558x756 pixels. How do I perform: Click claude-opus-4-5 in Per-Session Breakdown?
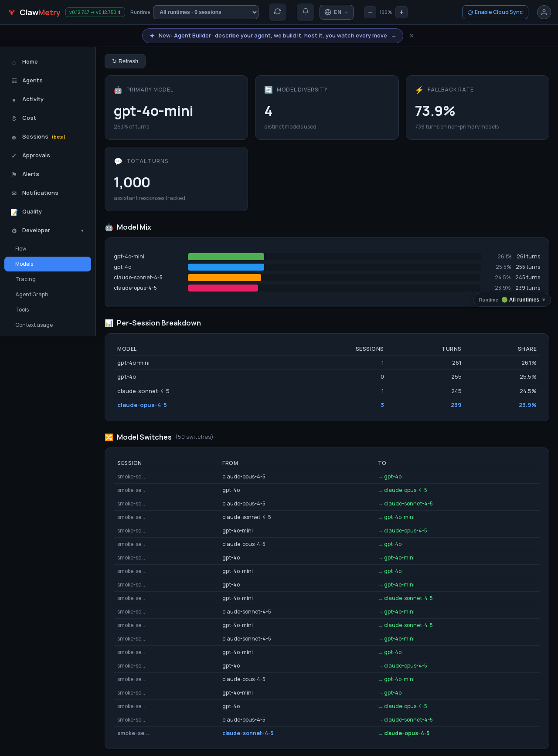tap(142, 405)
